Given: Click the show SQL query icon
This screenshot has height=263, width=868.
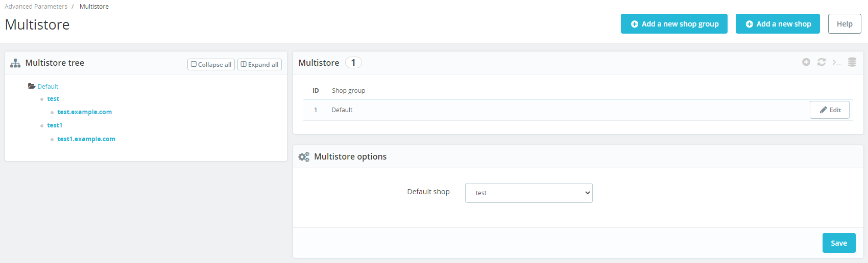Looking at the screenshot, I should (x=837, y=62).
